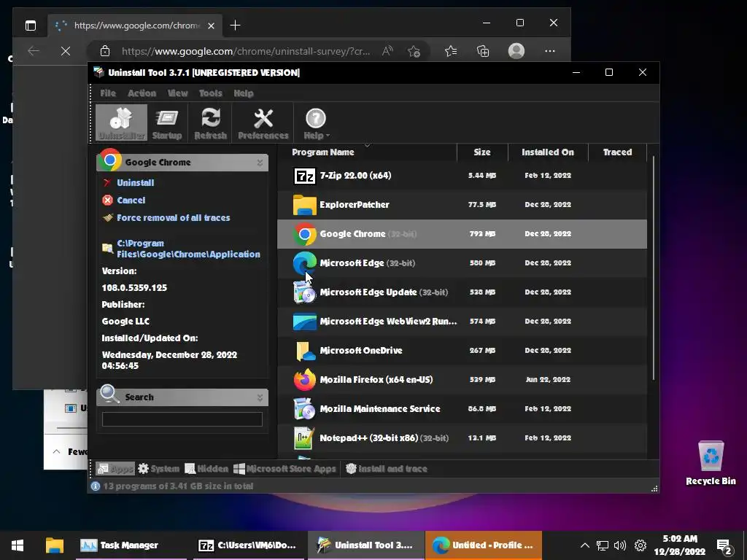Viewport: 747px width, 560px height.
Task: Select the Google Chrome row icon
Action: click(x=305, y=234)
